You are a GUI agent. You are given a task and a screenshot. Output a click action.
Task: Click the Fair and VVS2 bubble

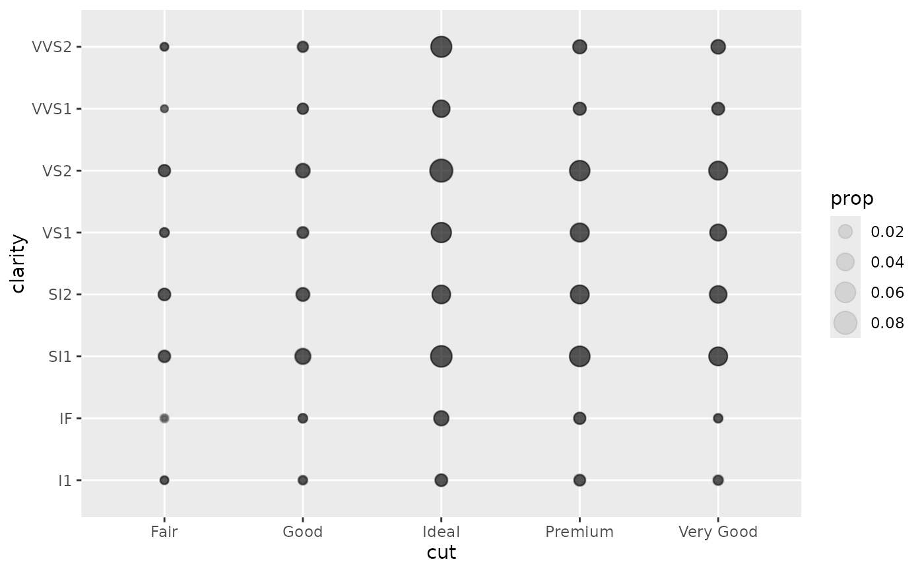(x=164, y=47)
